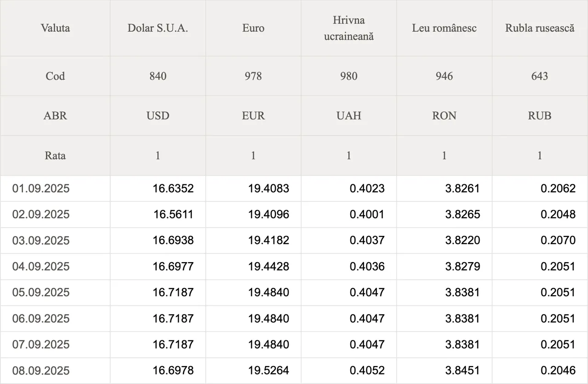Click USD rate value 16.6352

(173, 188)
